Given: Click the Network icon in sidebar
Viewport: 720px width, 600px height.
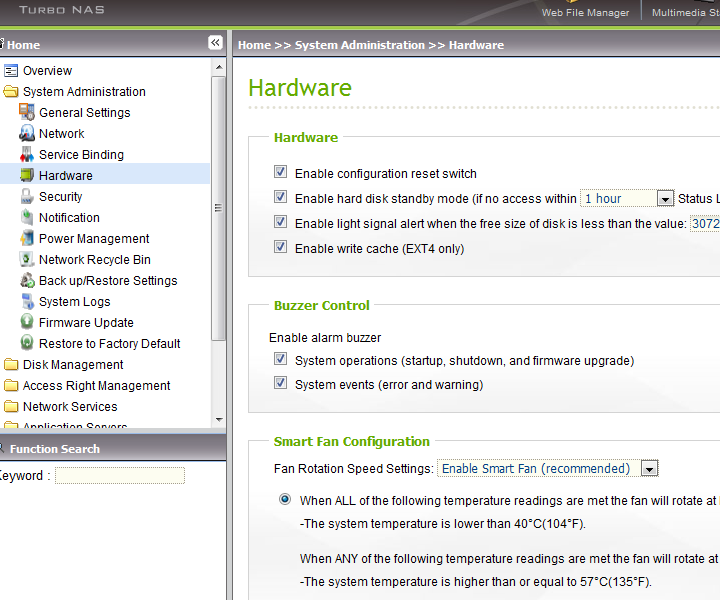Looking at the screenshot, I should (27, 134).
